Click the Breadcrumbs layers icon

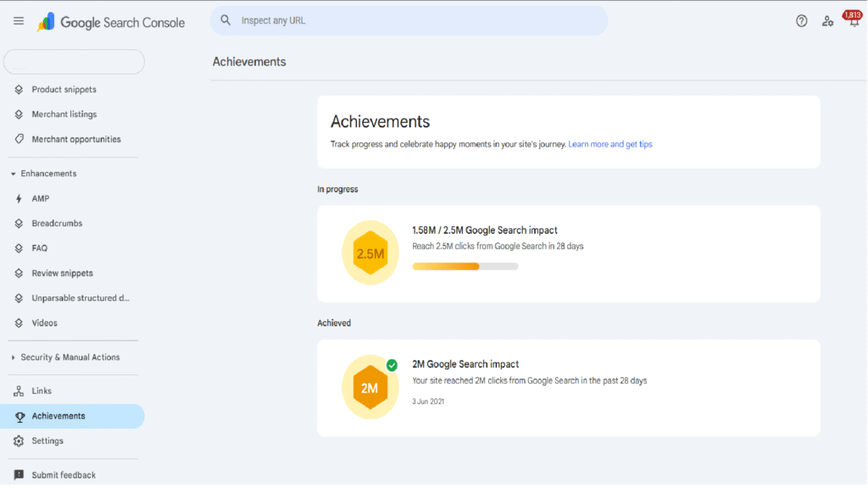[x=19, y=224]
